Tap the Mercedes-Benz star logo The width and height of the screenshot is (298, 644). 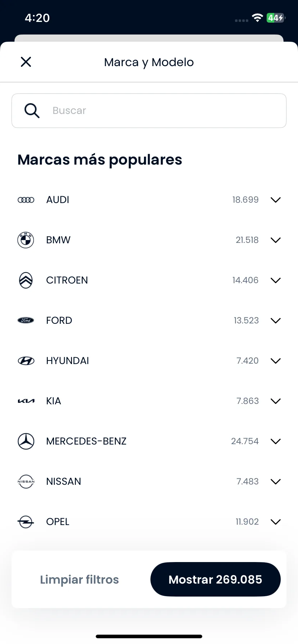(x=26, y=441)
